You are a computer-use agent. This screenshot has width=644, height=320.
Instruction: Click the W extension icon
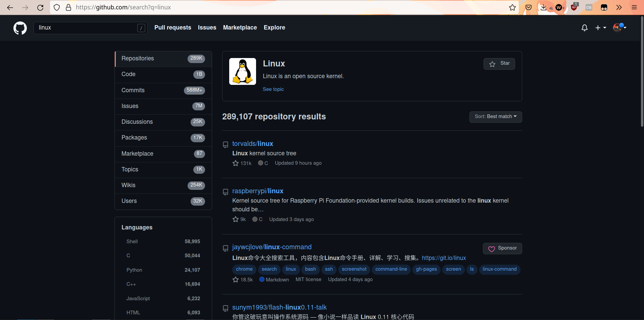[x=559, y=7]
